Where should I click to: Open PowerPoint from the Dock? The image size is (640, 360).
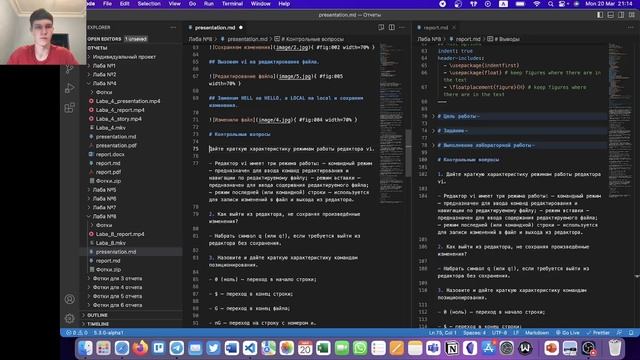tap(551, 348)
